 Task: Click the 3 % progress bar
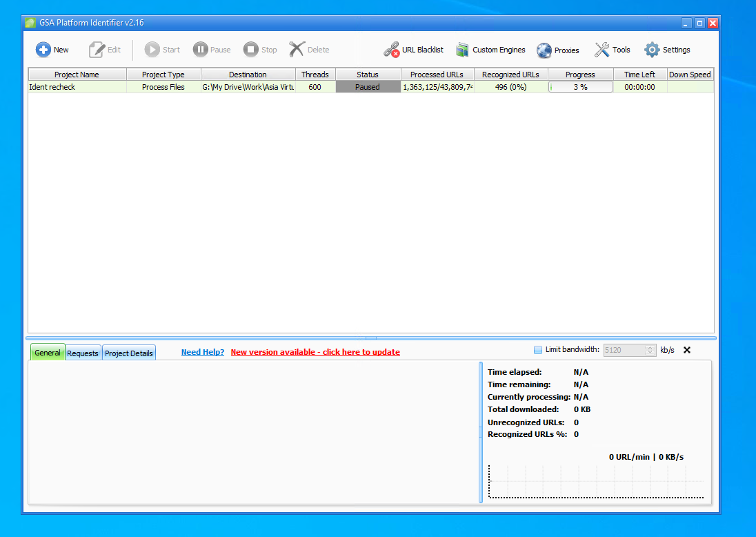(581, 87)
